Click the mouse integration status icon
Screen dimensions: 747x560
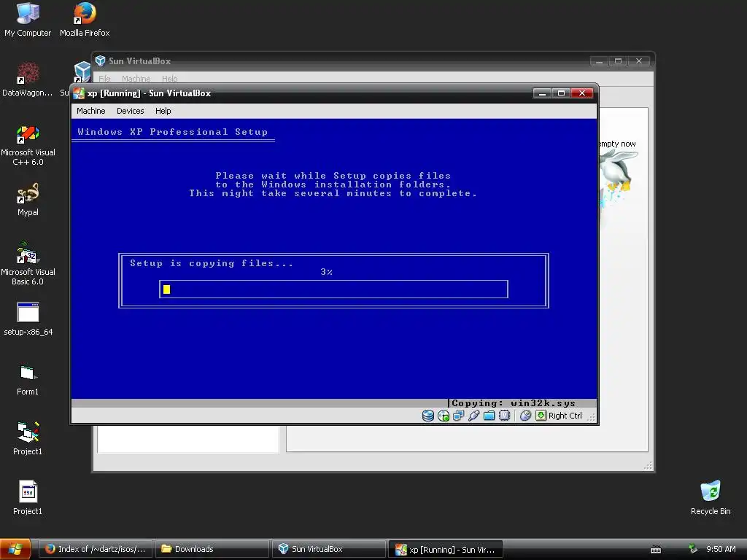525,416
